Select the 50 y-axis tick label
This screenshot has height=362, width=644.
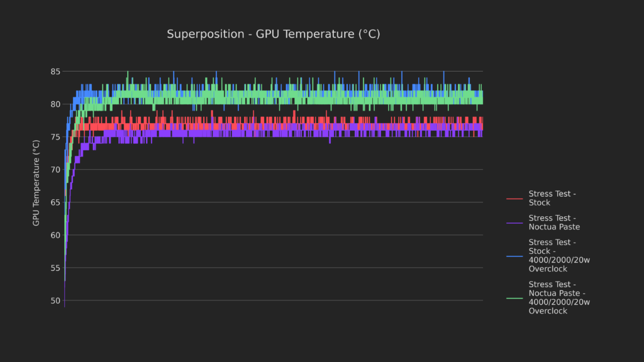click(x=55, y=300)
